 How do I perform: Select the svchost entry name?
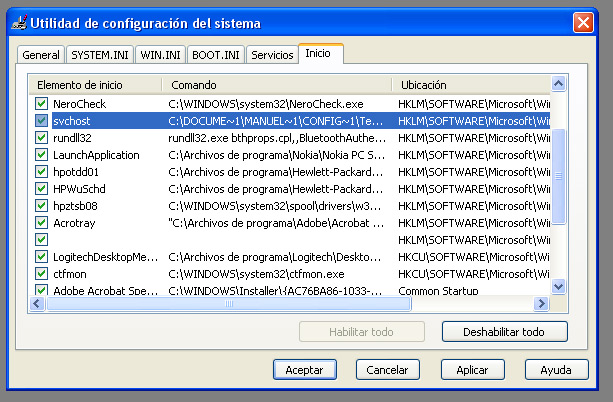point(72,121)
